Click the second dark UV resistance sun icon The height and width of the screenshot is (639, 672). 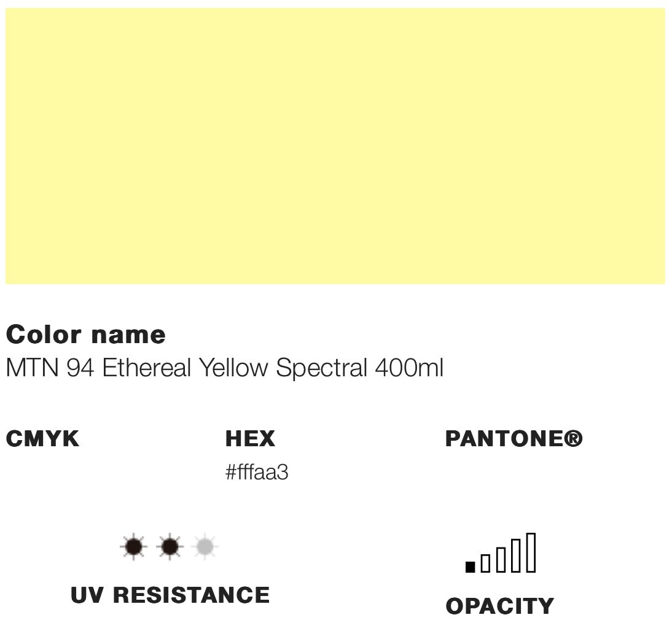[x=169, y=546]
